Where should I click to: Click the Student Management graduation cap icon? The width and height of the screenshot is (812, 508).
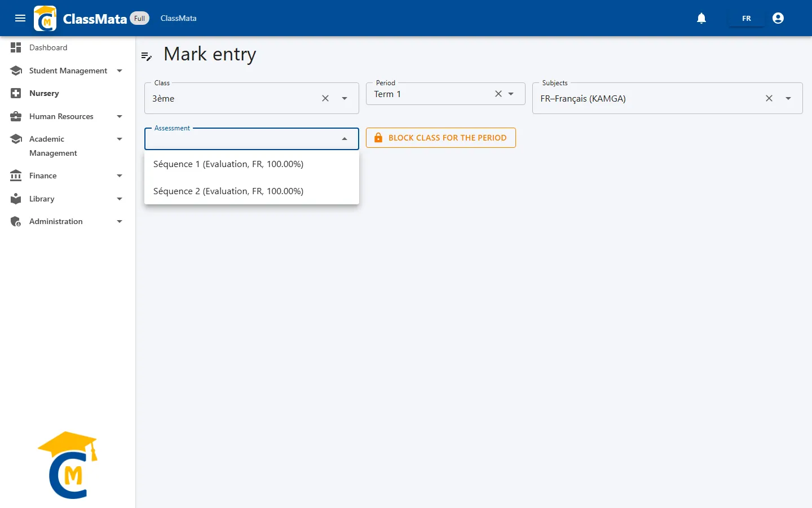[x=16, y=71]
